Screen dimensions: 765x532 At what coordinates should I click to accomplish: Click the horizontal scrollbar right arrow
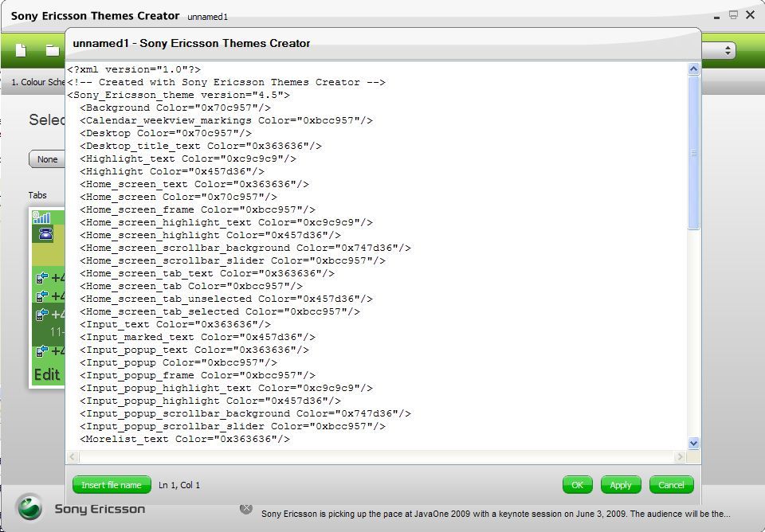[x=680, y=457]
